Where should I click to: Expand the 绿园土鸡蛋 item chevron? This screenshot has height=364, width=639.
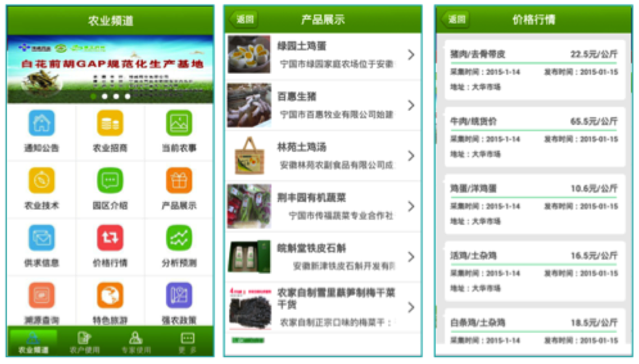point(411,55)
